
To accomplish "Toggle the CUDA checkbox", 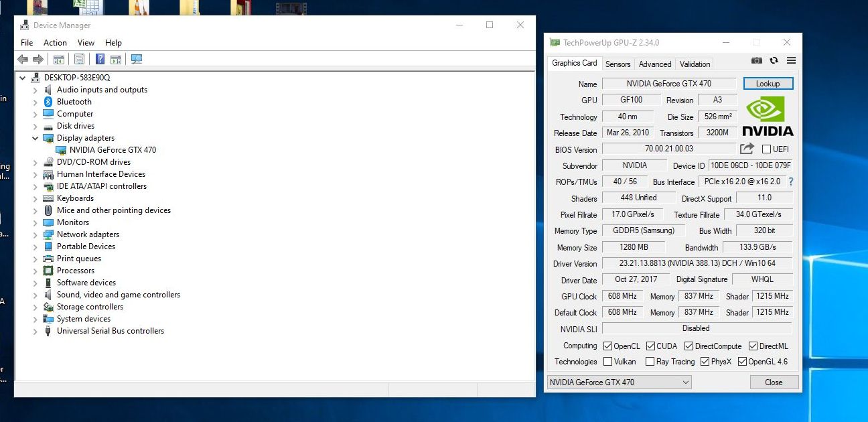I will click(650, 346).
